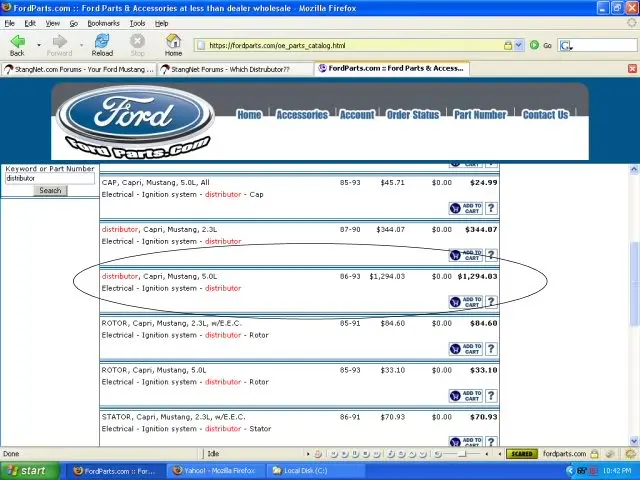Open help for distributor 2.3L item
This screenshot has height=480, width=640.
[491, 255]
